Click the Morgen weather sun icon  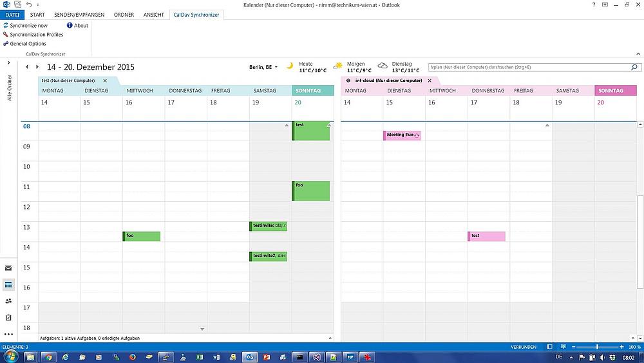(337, 65)
